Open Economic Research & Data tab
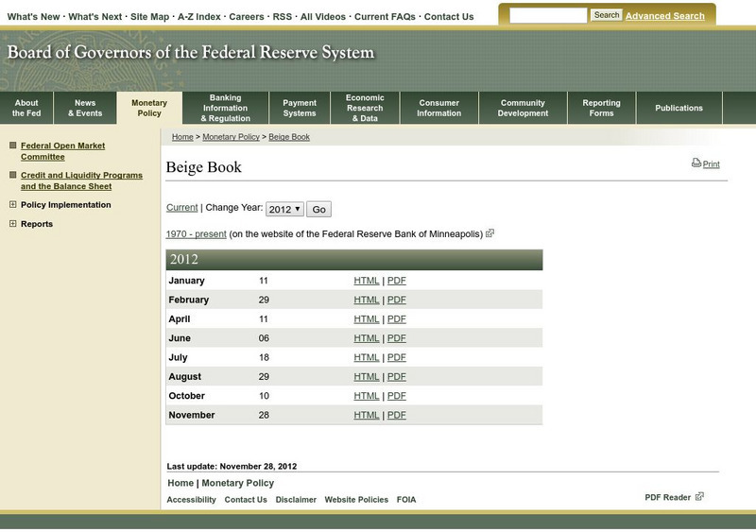 [365, 108]
